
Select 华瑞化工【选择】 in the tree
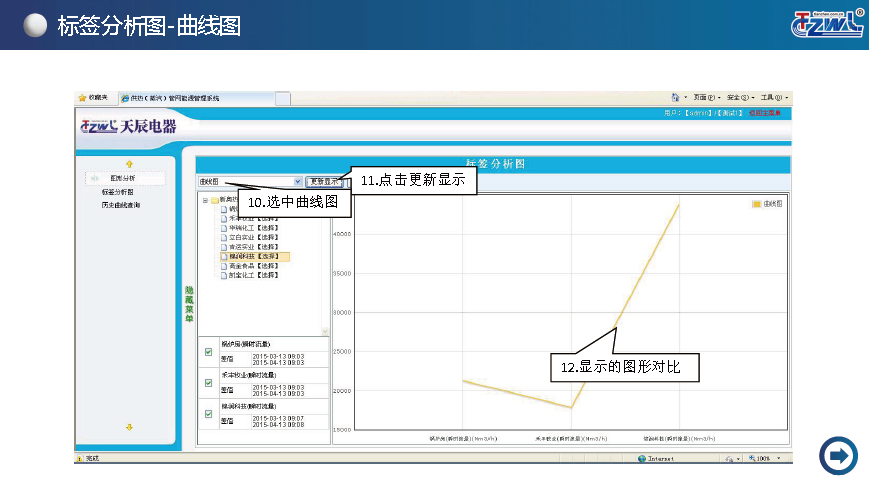click(253, 228)
